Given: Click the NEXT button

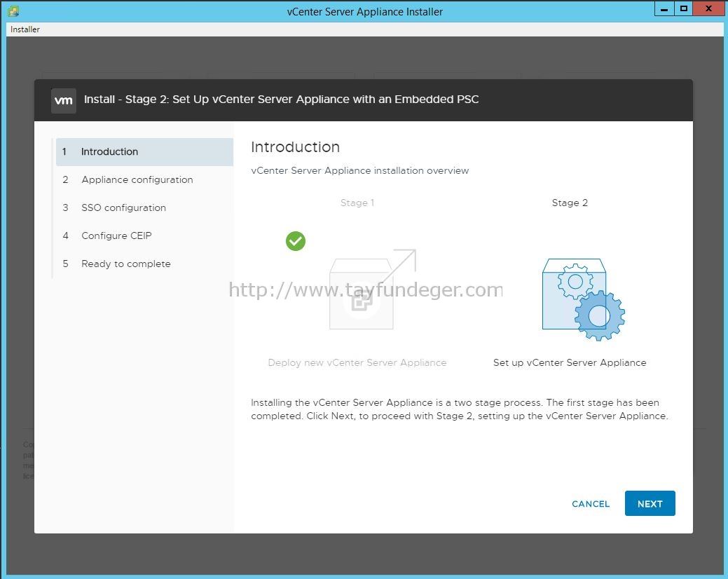Looking at the screenshot, I should pyautogui.click(x=650, y=503).
